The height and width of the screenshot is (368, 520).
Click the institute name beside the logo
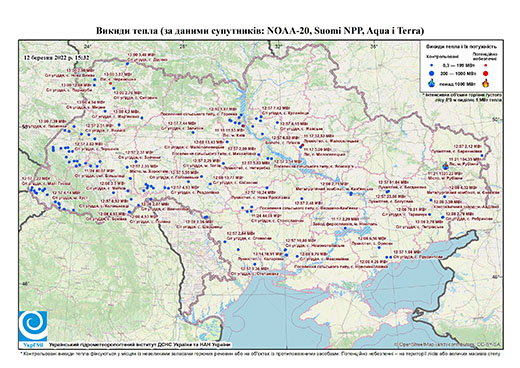click(140, 345)
